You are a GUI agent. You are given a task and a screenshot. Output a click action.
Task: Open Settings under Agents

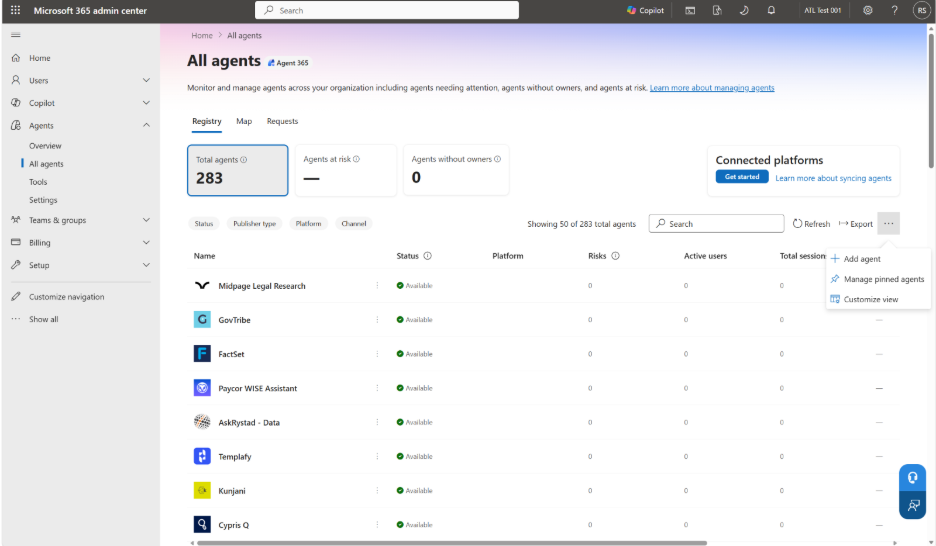point(43,200)
